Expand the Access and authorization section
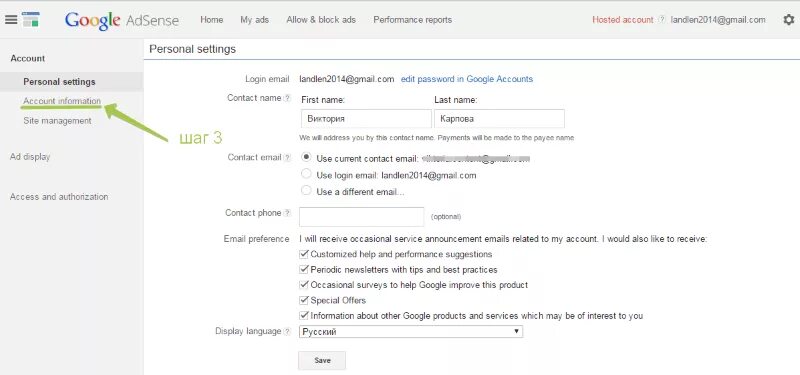 (59, 196)
